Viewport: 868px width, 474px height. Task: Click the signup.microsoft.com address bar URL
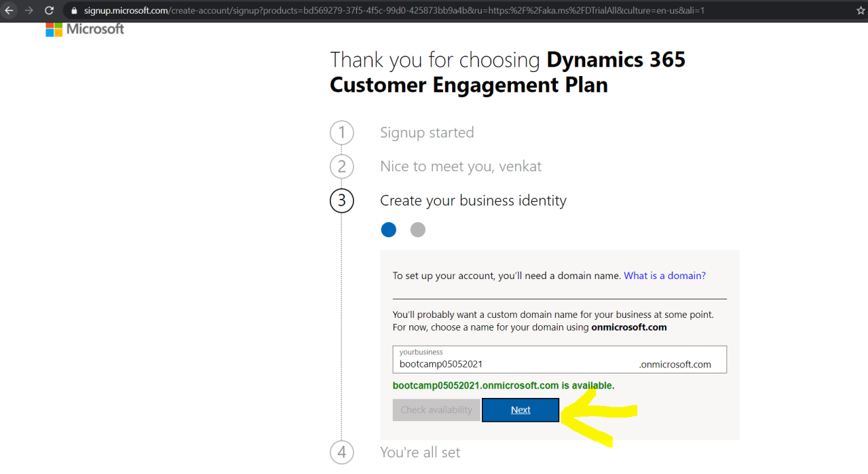click(x=394, y=11)
